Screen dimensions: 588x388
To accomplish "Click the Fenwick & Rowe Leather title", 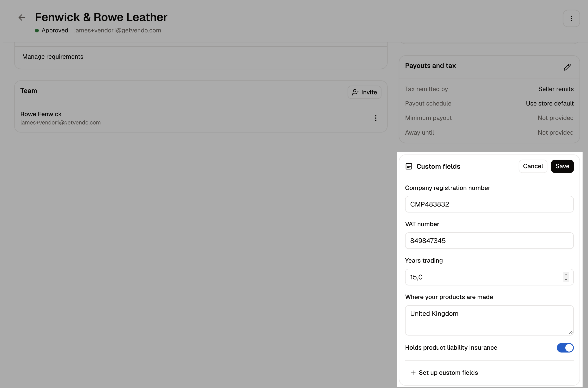I will (101, 17).
